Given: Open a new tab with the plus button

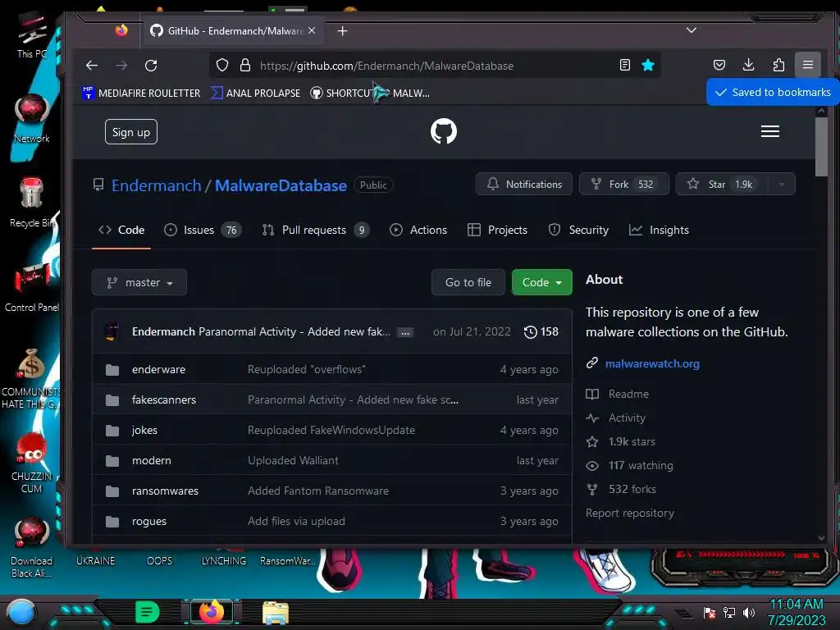Looking at the screenshot, I should pos(342,31).
